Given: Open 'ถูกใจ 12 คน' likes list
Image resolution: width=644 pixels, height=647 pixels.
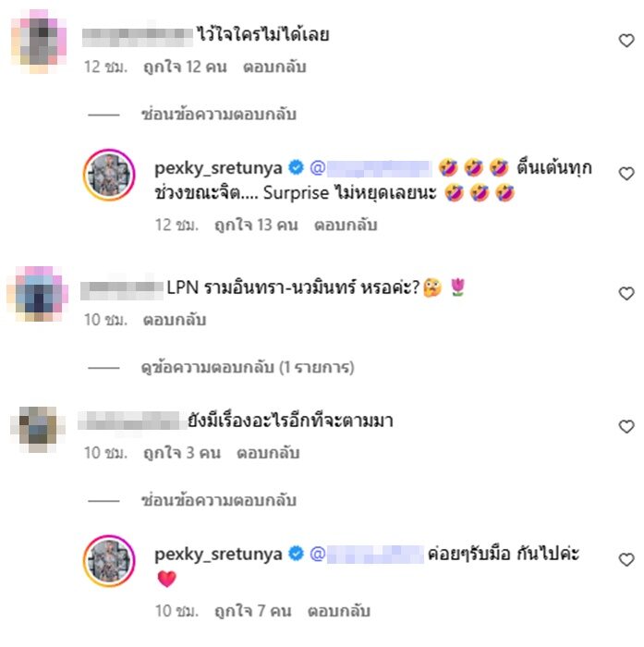Looking at the screenshot, I should 185,67.
